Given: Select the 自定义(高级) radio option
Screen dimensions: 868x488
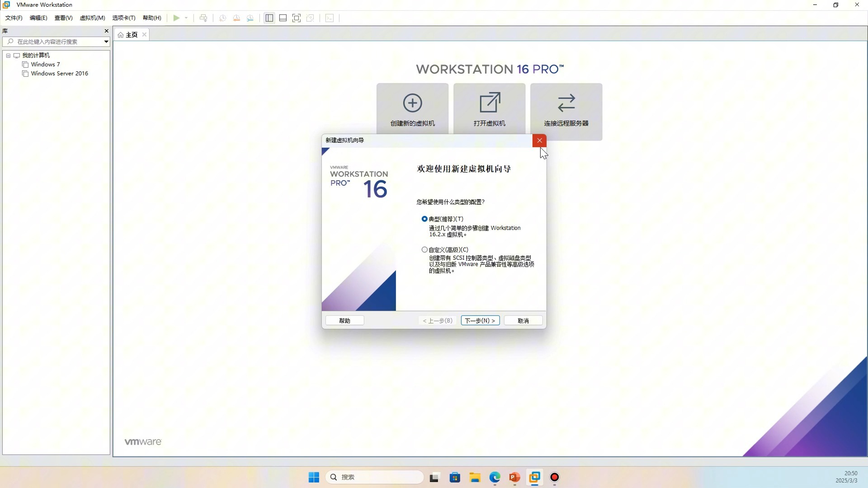Looking at the screenshot, I should click(425, 250).
